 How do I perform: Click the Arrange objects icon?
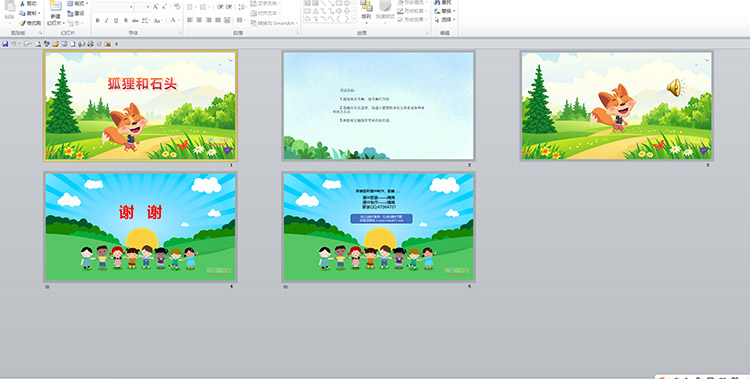tap(366, 6)
